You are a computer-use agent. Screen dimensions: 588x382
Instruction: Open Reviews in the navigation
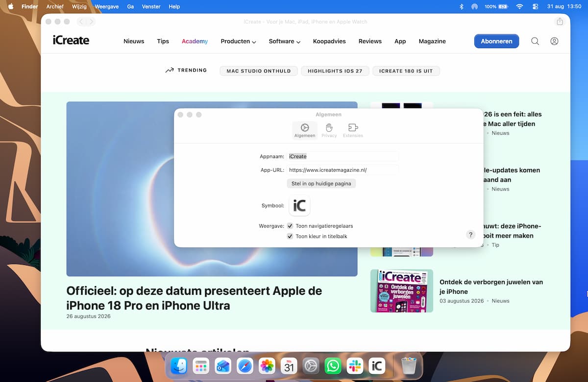370,41
